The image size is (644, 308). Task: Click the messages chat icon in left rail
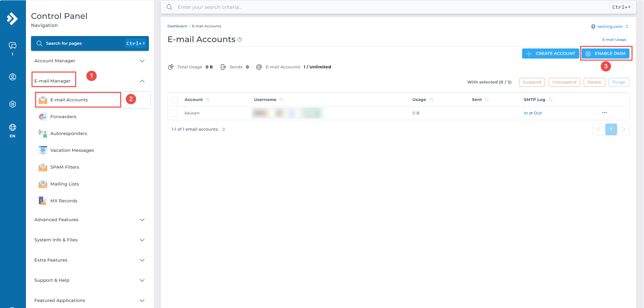12,46
